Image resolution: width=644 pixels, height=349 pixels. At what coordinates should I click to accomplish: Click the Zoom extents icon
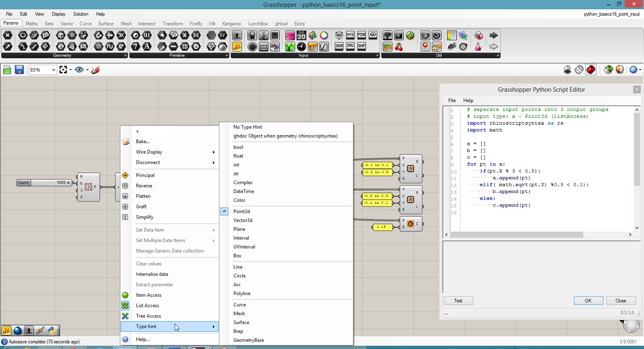click(x=63, y=70)
